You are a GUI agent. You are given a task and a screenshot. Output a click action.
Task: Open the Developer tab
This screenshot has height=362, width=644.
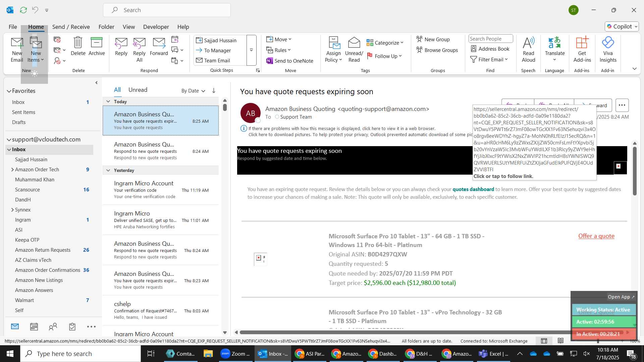(156, 27)
